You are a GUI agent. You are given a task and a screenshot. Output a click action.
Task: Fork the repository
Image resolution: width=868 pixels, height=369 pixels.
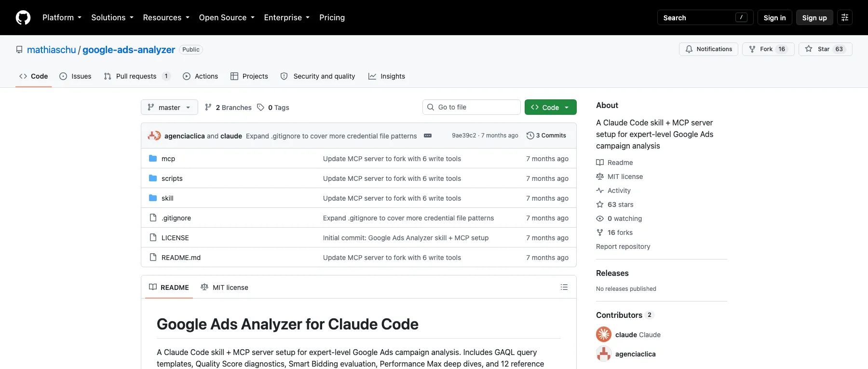click(x=768, y=49)
